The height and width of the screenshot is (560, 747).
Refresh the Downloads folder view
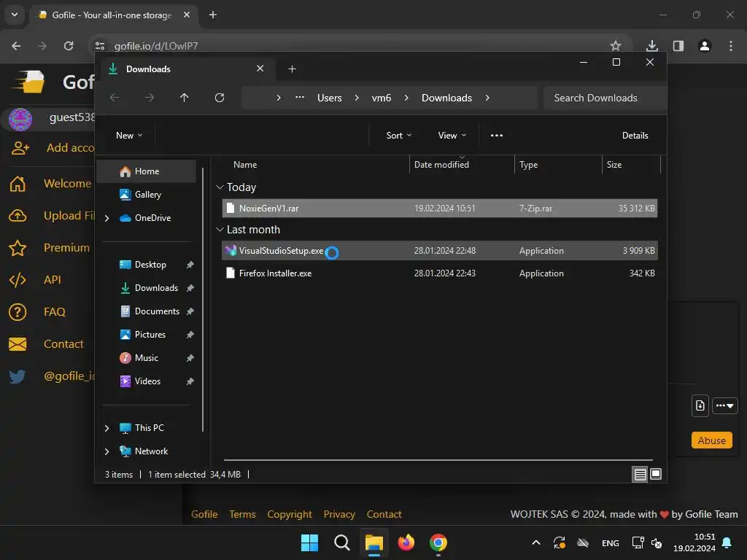(x=219, y=98)
